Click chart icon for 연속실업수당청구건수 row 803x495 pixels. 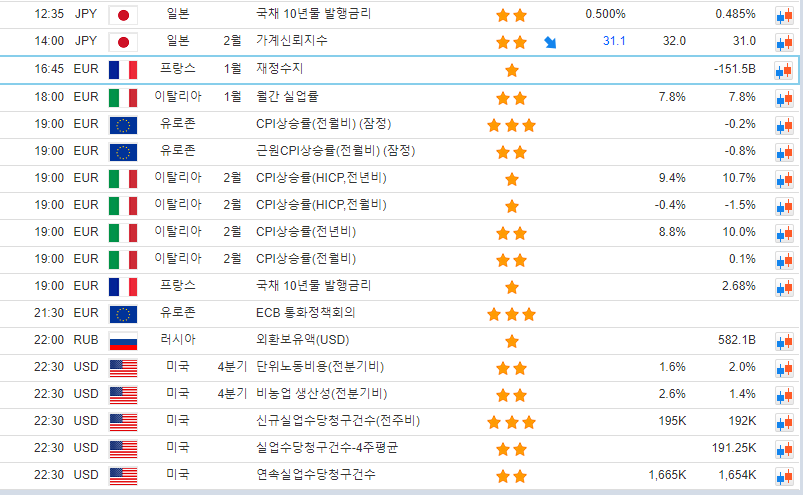[x=783, y=475]
